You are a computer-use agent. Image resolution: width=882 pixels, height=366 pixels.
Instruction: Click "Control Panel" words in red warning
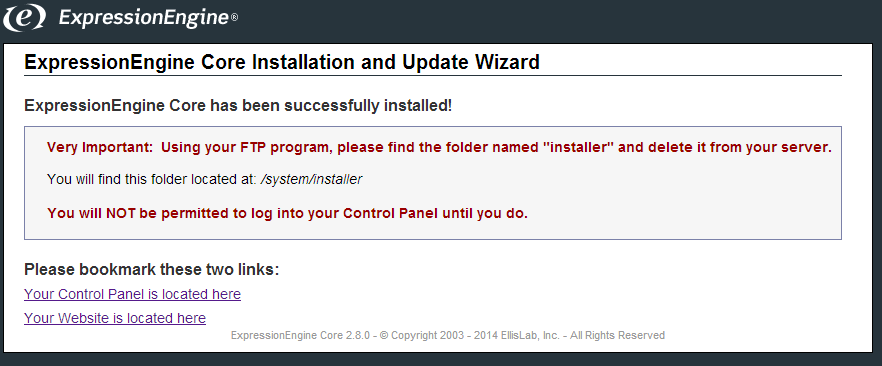click(x=390, y=214)
